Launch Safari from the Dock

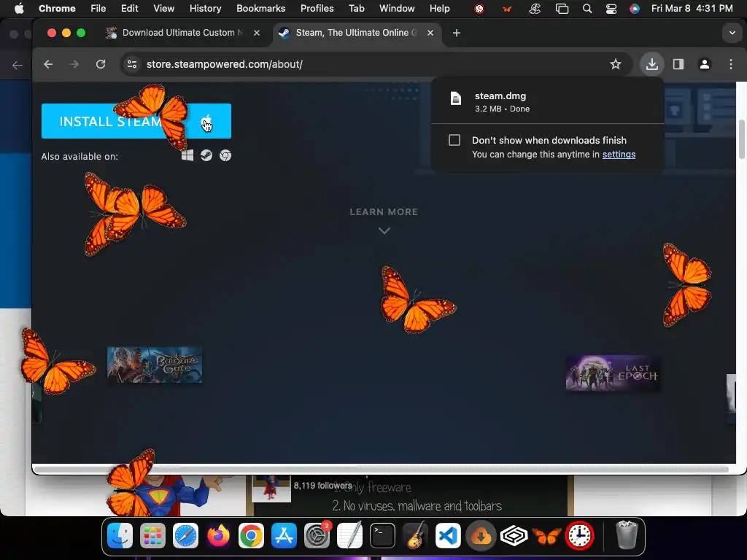pyautogui.click(x=185, y=536)
